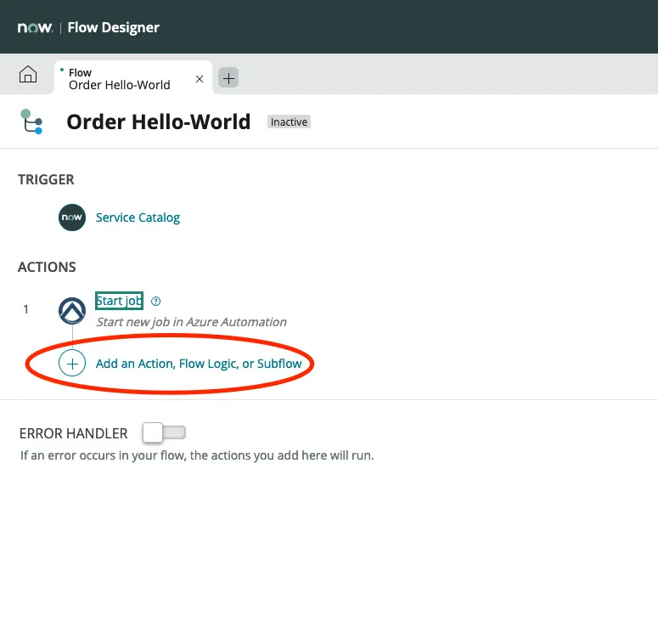Click the circled plus to add action
The width and height of the screenshot is (658, 644).
point(72,364)
